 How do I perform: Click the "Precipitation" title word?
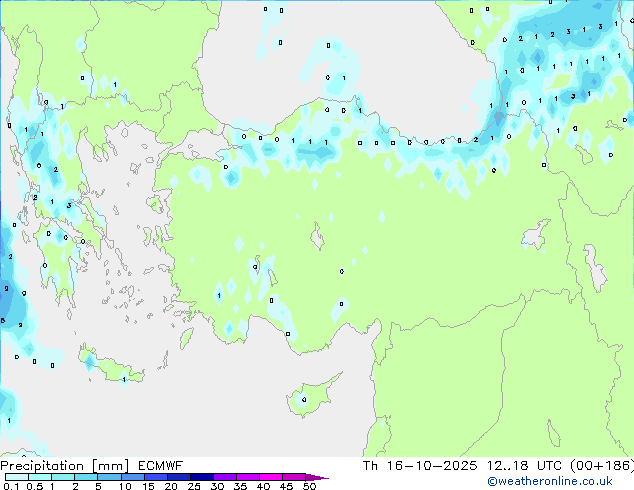42,466
